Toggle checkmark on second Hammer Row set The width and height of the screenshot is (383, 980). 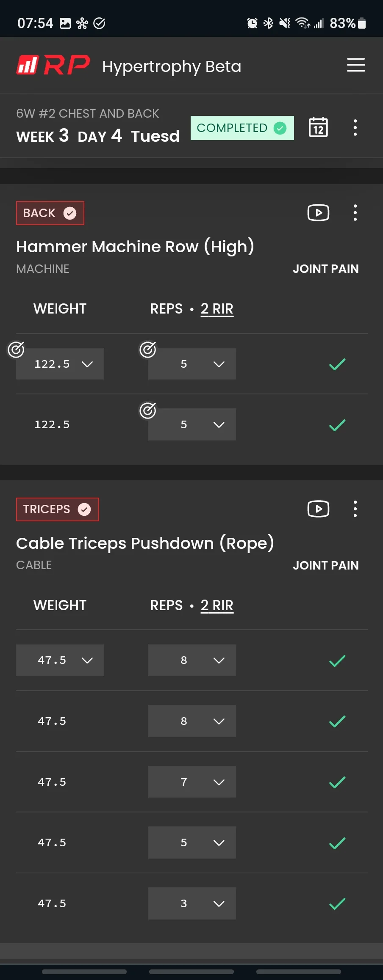(337, 425)
